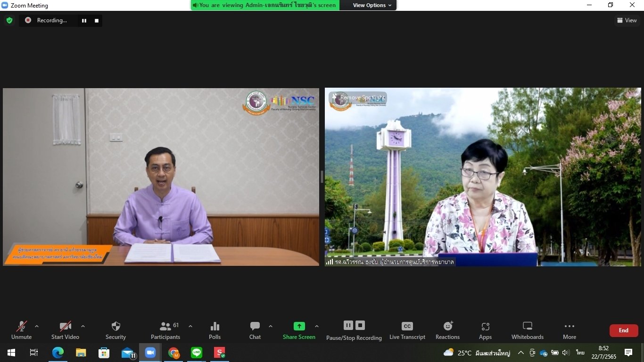Open the Security shield menu
Image resolution: width=644 pixels, height=362 pixels.
[x=116, y=330]
